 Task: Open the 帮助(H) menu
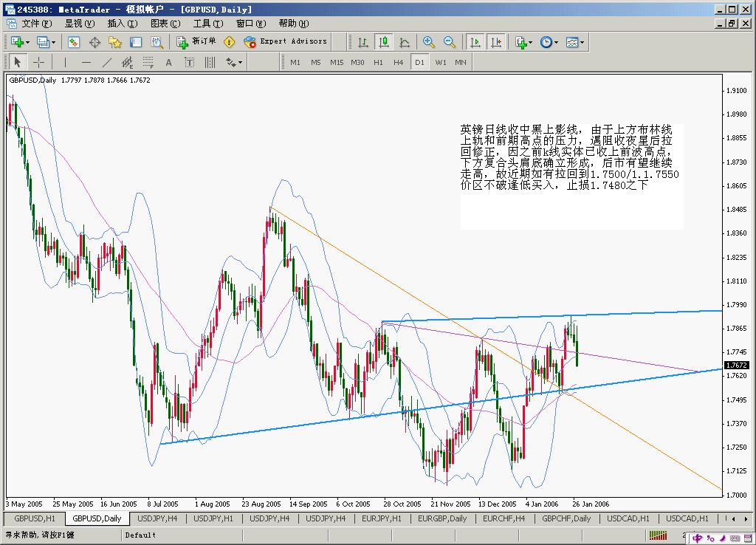point(294,24)
